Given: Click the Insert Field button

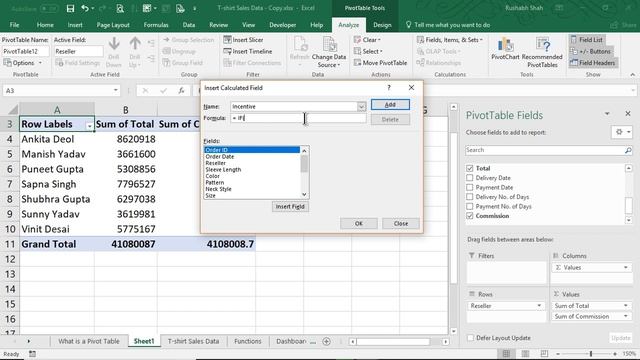Looking at the screenshot, I should pos(290,207).
